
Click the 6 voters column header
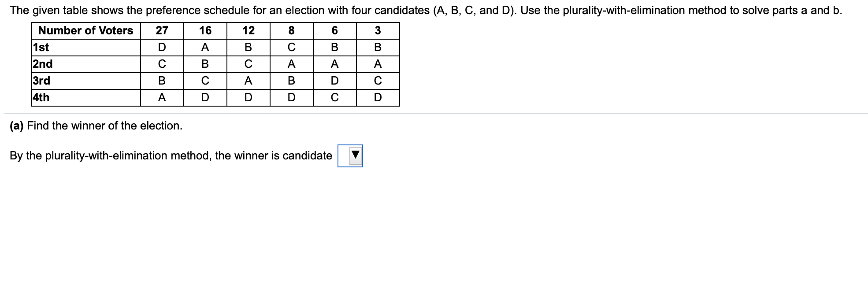[335, 31]
